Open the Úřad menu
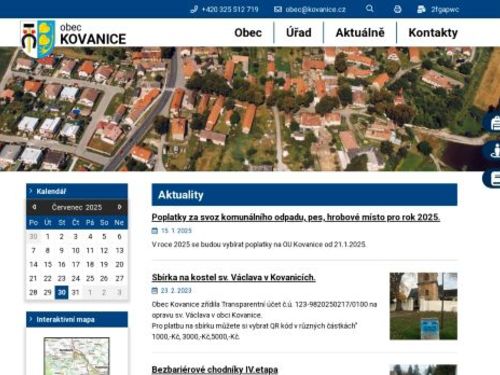The width and height of the screenshot is (500, 375). (299, 33)
